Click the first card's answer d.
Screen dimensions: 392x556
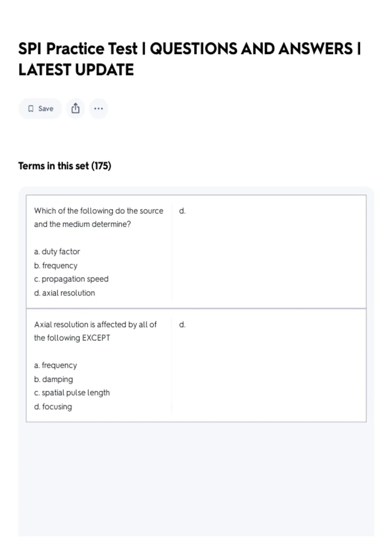click(x=182, y=211)
